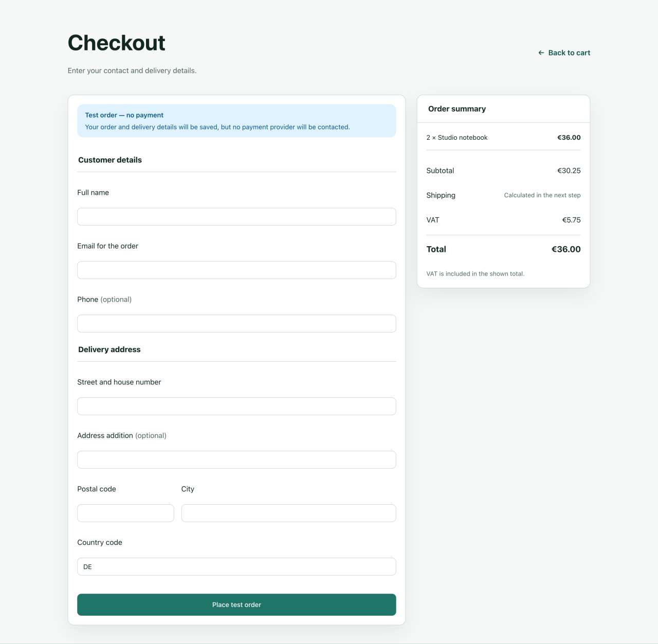This screenshot has width=658, height=644.
Task: Select the 'Test order — no payment' notice title
Action: [x=124, y=115]
